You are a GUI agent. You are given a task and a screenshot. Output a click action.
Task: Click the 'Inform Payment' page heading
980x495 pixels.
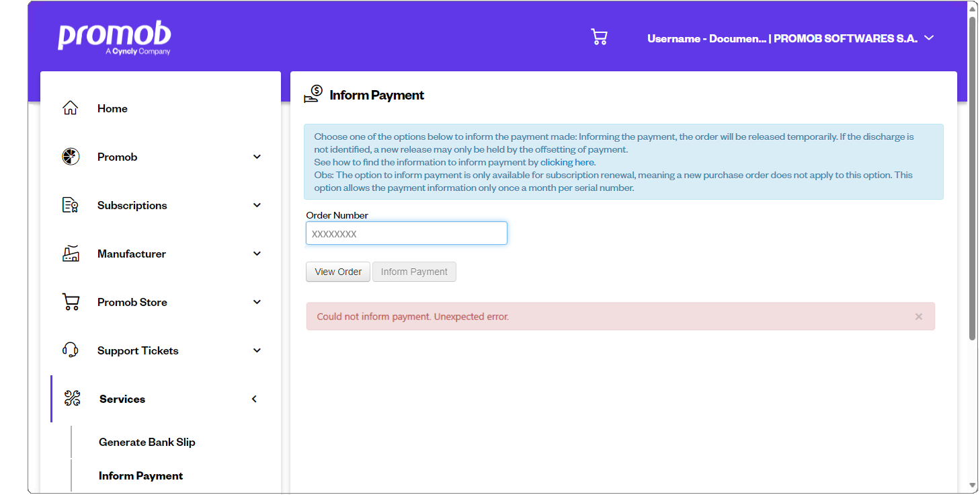point(377,95)
